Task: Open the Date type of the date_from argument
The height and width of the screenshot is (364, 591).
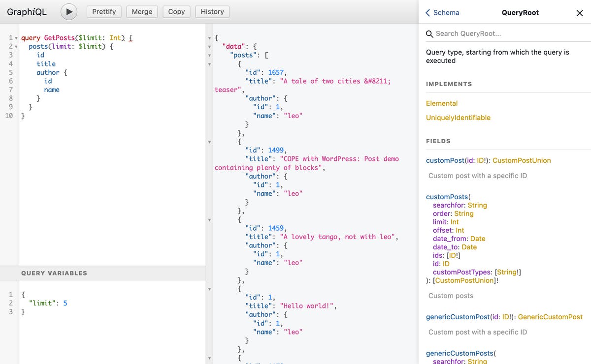Action: [477, 239]
